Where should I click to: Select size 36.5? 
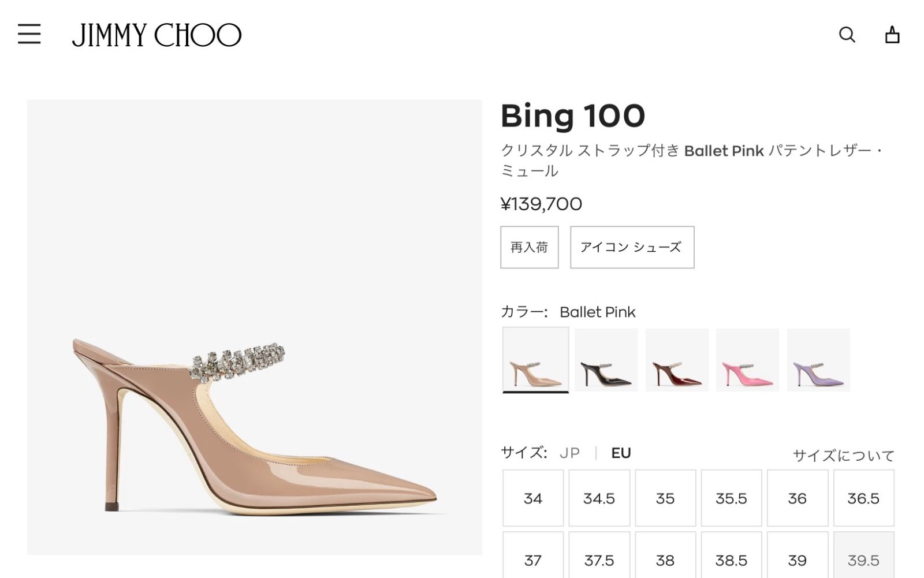[863, 498]
